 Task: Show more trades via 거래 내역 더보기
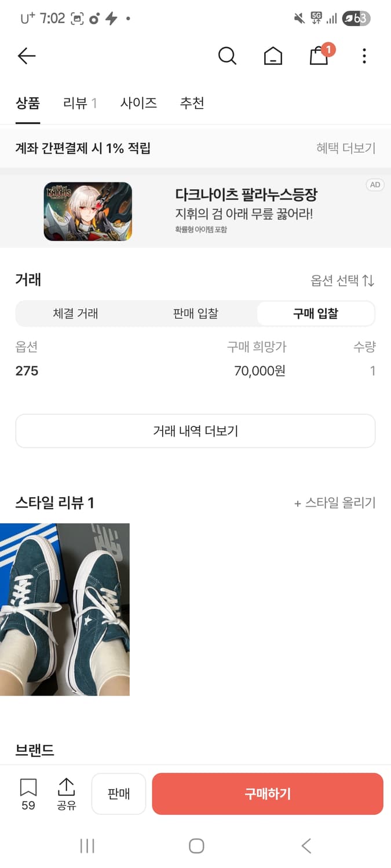click(x=195, y=431)
